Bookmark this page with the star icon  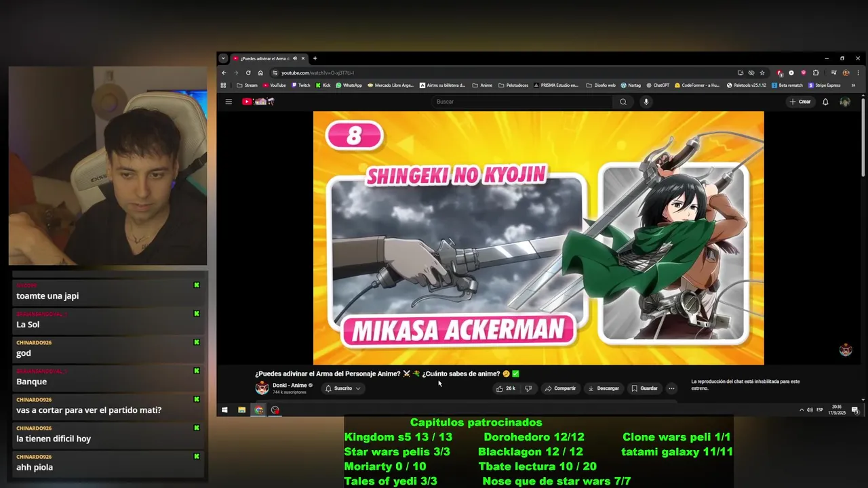(762, 73)
